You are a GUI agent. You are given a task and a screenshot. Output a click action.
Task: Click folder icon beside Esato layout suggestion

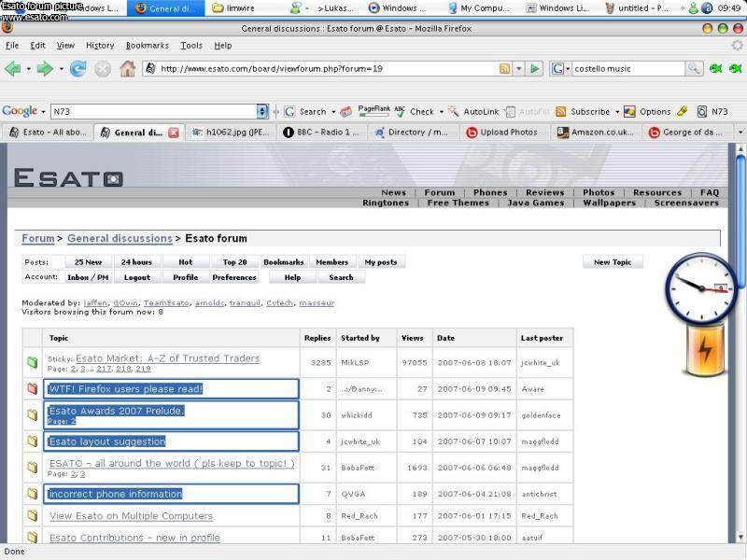click(x=33, y=441)
